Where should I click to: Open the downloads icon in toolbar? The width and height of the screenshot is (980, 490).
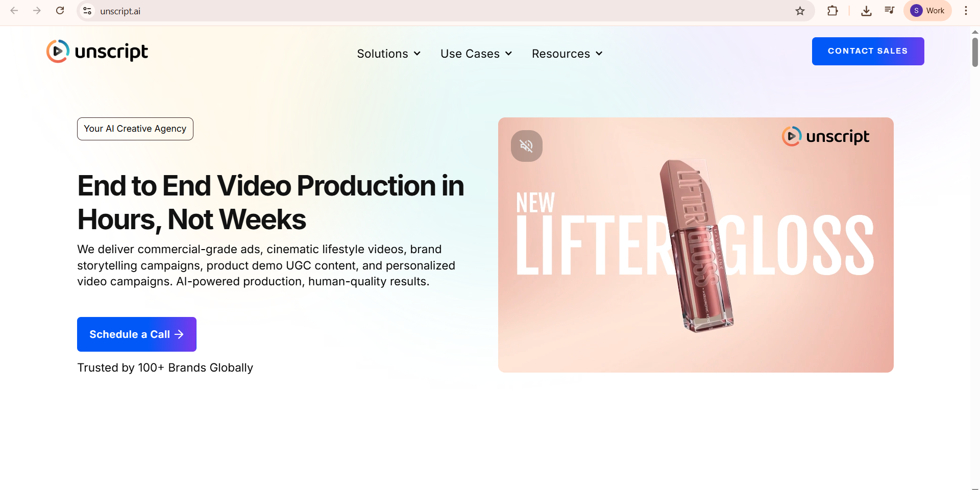coord(866,11)
